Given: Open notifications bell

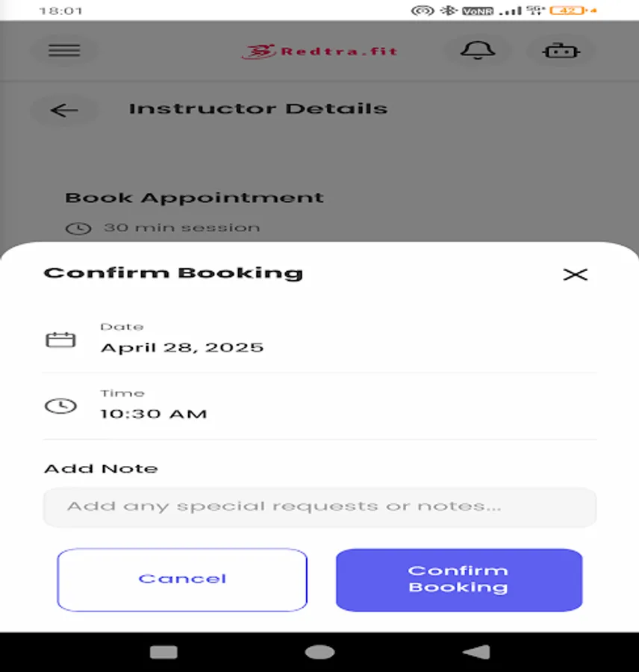Looking at the screenshot, I should (478, 51).
